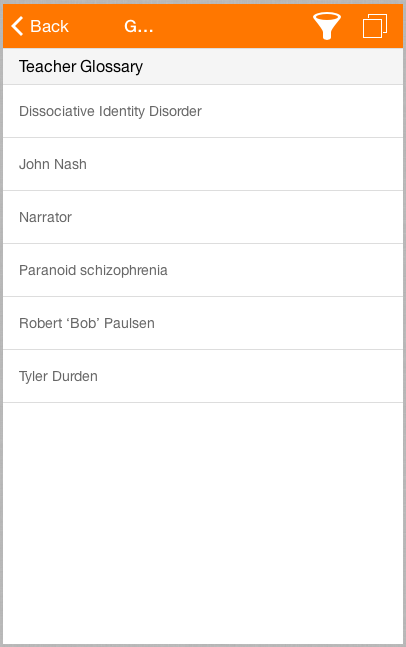Open the funnel filter icon
This screenshot has height=647, width=406.
pyautogui.click(x=327, y=26)
